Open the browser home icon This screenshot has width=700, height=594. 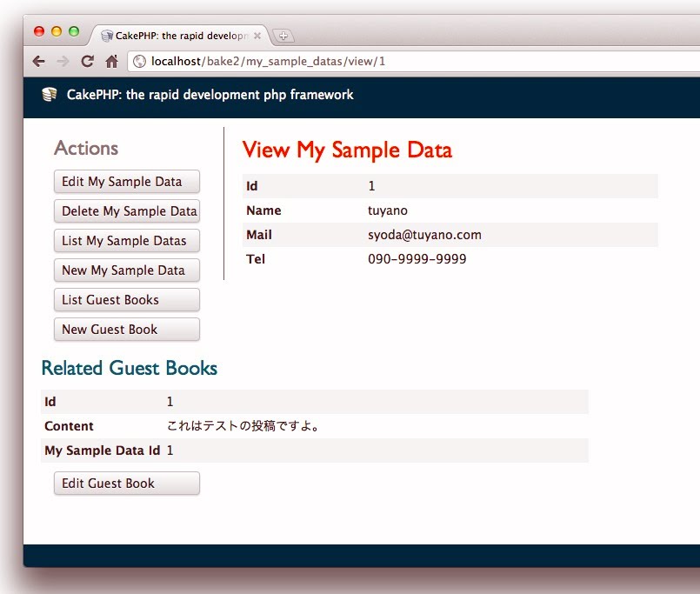(111, 61)
